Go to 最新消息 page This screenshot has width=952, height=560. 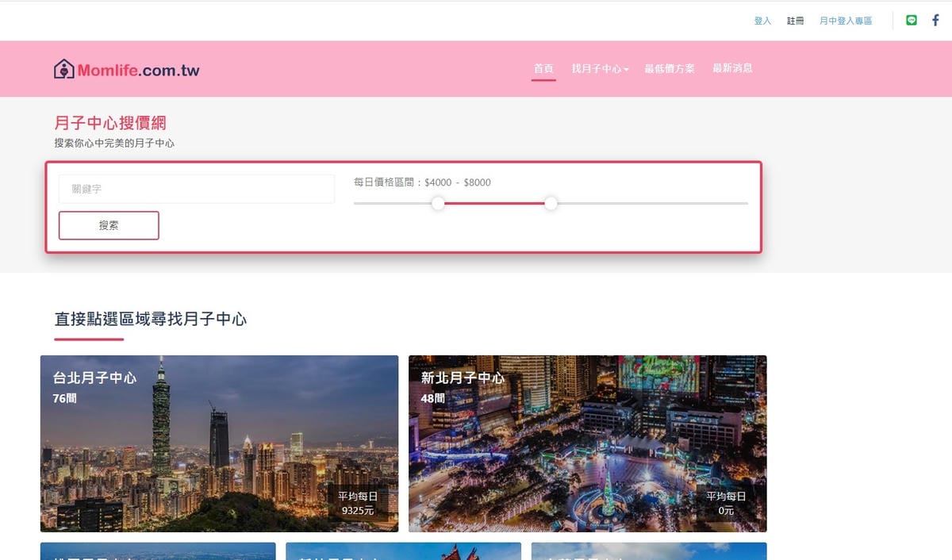(x=732, y=69)
